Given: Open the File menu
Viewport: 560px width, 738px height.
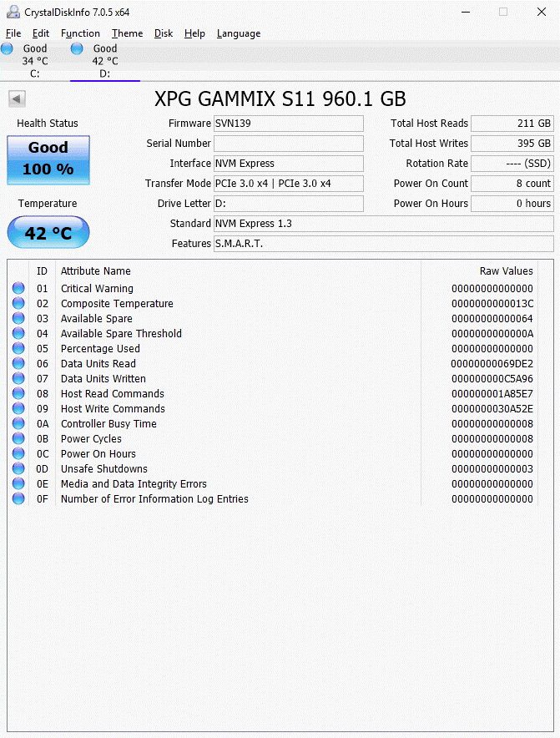Looking at the screenshot, I should point(13,33).
